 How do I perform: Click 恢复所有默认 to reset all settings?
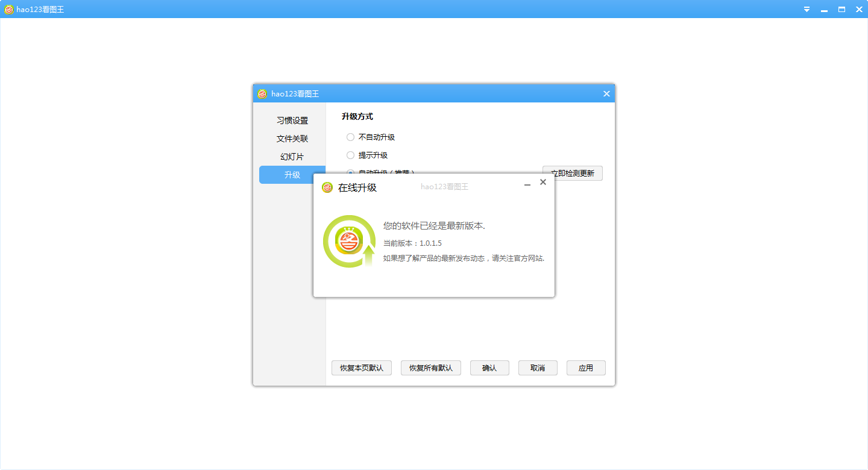[430, 368]
